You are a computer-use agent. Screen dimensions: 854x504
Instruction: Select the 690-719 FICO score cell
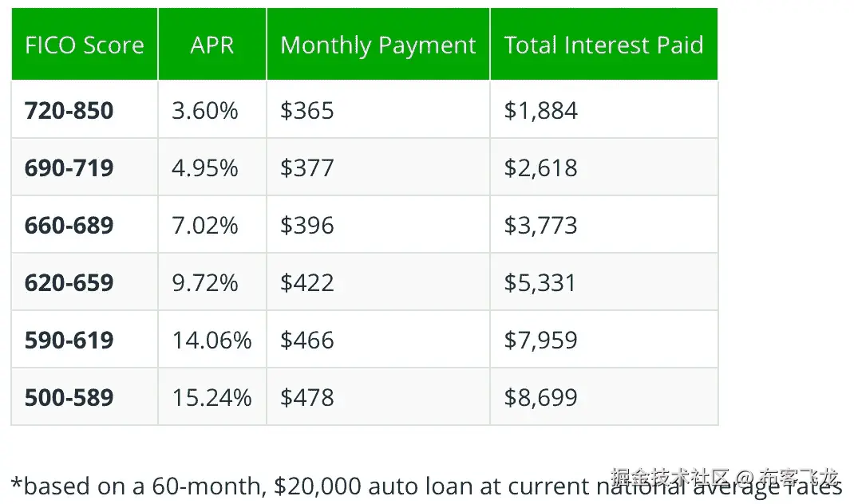point(69,168)
